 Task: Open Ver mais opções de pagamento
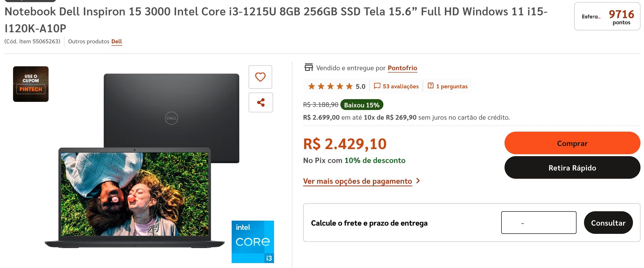(358, 181)
